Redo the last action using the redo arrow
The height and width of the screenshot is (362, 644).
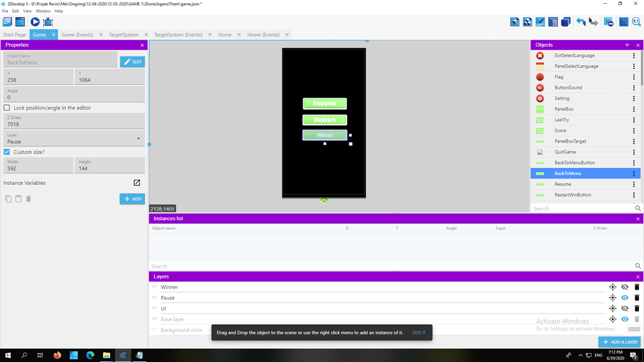[x=594, y=21]
